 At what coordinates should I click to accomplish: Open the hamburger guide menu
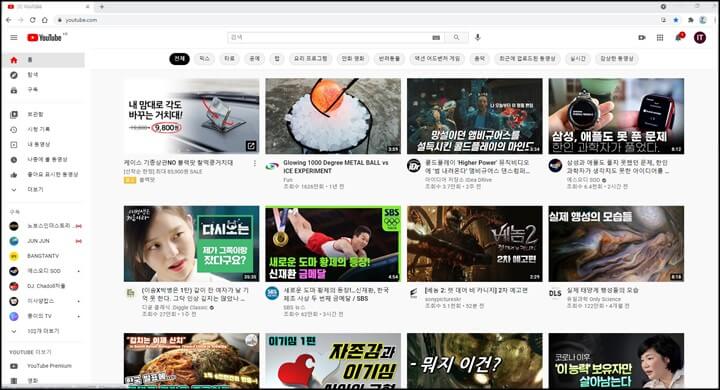pos(14,38)
